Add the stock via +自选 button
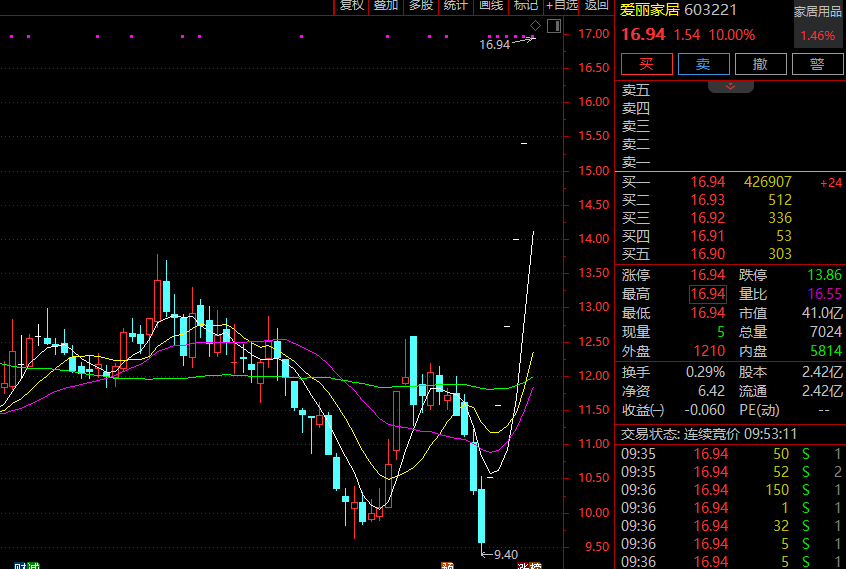This screenshot has height=569, width=846. point(562,5)
